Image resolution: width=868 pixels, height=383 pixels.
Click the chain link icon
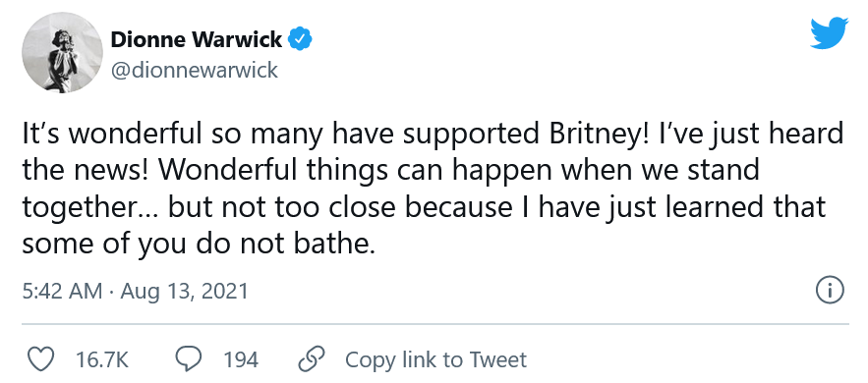311,359
